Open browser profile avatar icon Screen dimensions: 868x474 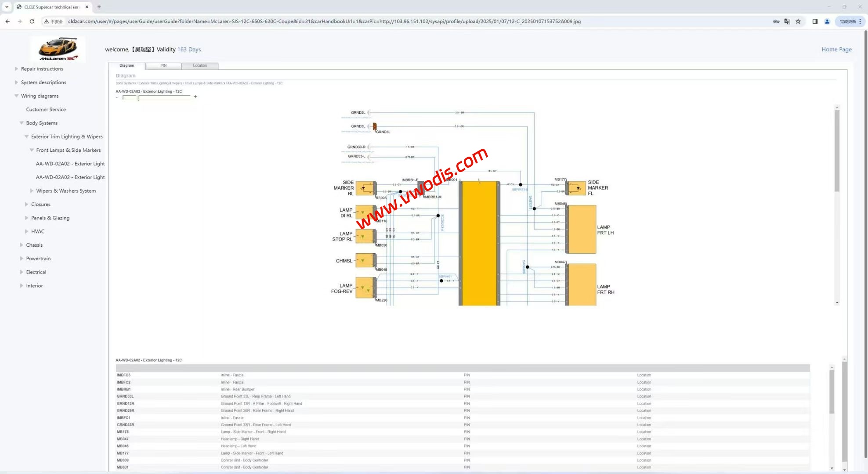click(827, 21)
